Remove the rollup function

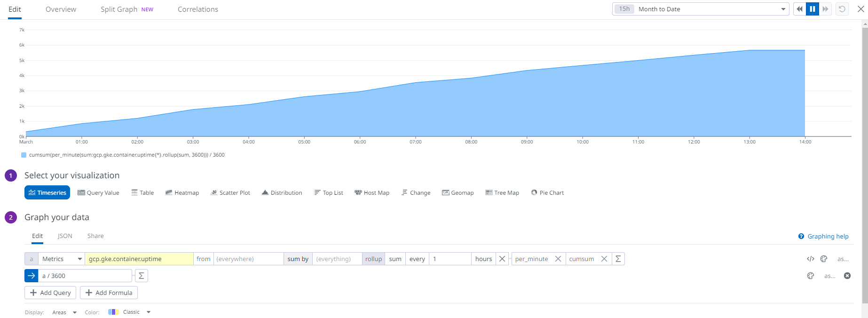pyautogui.click(x=502, y=259)
